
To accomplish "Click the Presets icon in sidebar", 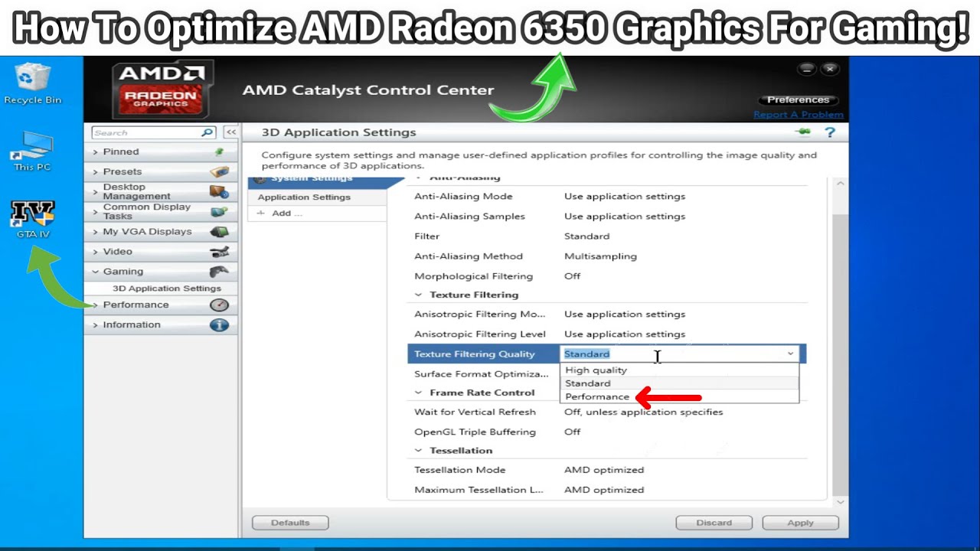I will [x=220, y=171].
